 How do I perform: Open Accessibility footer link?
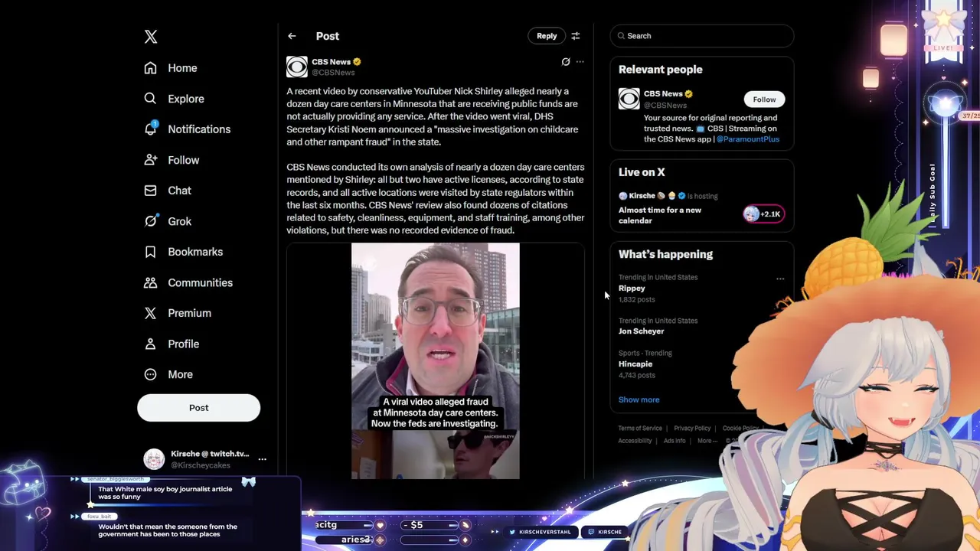[635, 441]
